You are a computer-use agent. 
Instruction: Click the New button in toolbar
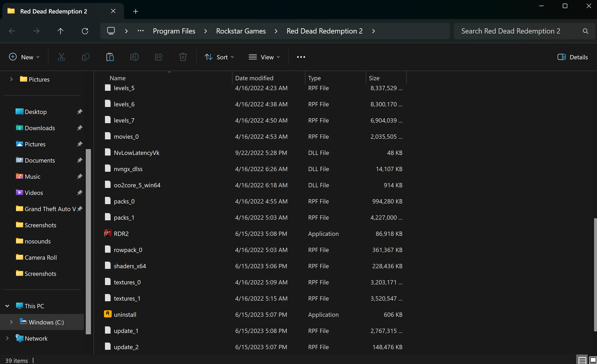[24, 57]
